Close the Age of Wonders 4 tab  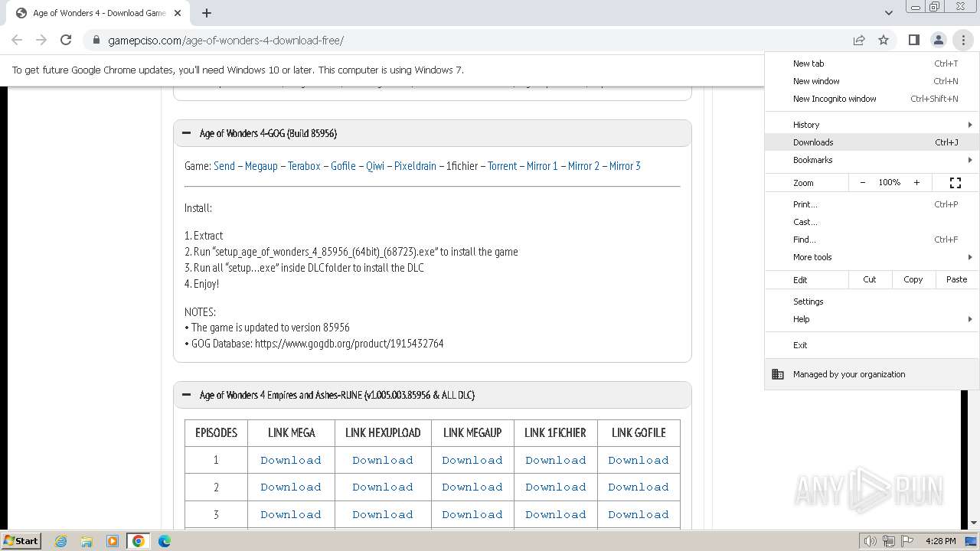(x=178, y=13)
